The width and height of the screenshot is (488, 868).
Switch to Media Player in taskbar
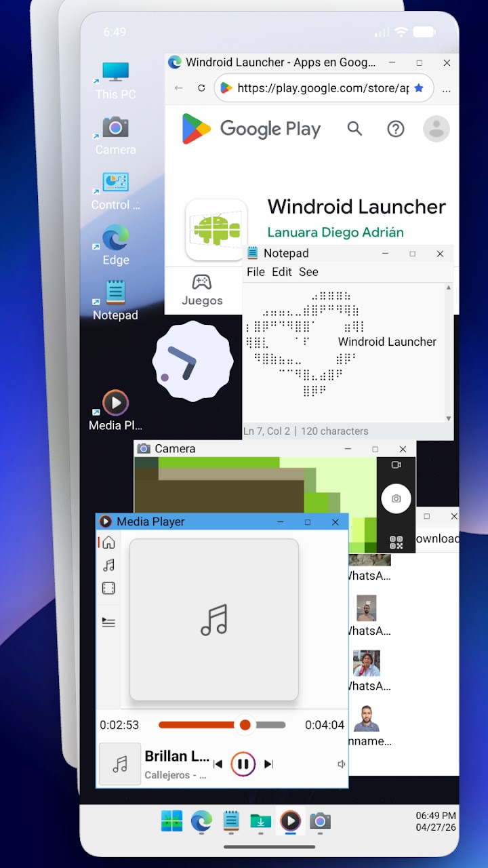point(290,821)
